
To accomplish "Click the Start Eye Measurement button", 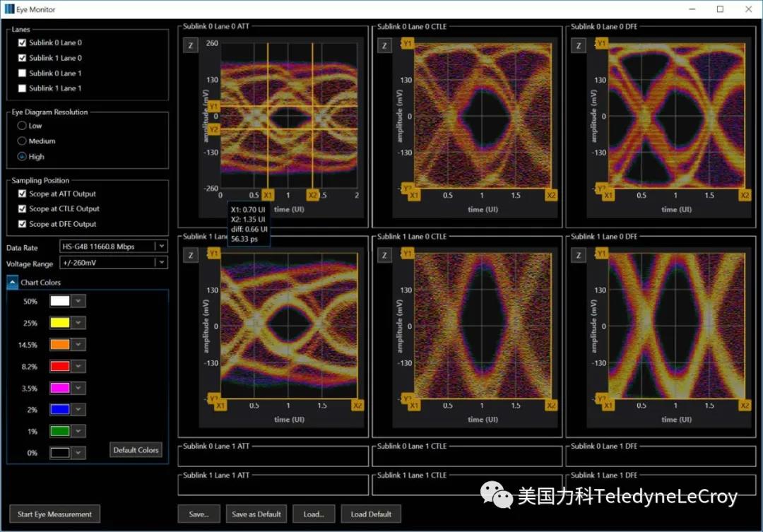I will [54, 514].
